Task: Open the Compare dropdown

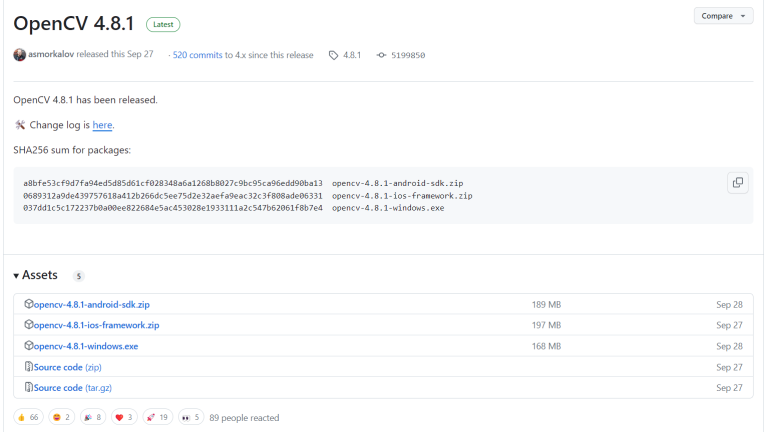Action: (723, 16)
